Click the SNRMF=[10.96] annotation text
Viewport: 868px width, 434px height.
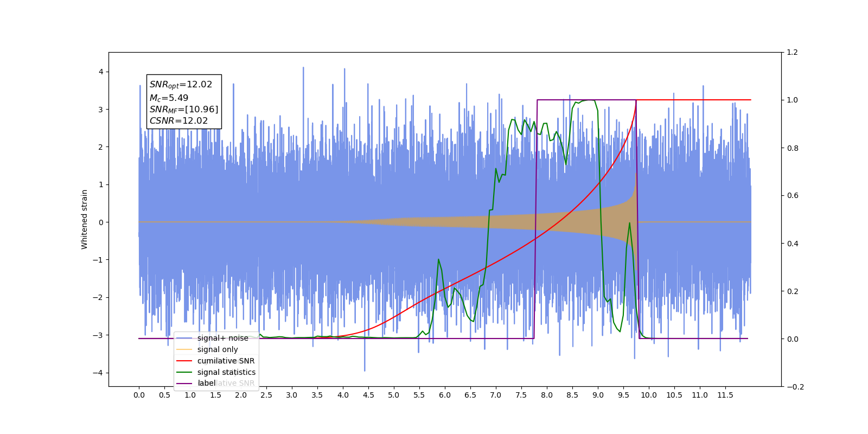tap(184, 110)
